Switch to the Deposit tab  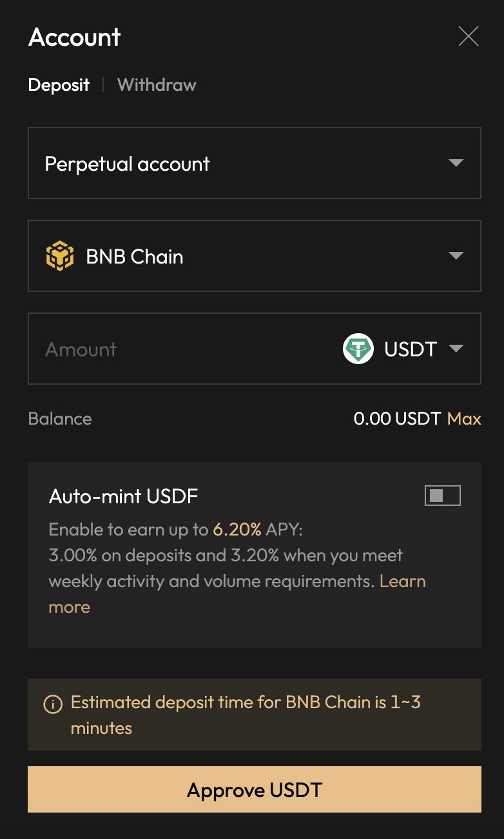click(59, 85)
